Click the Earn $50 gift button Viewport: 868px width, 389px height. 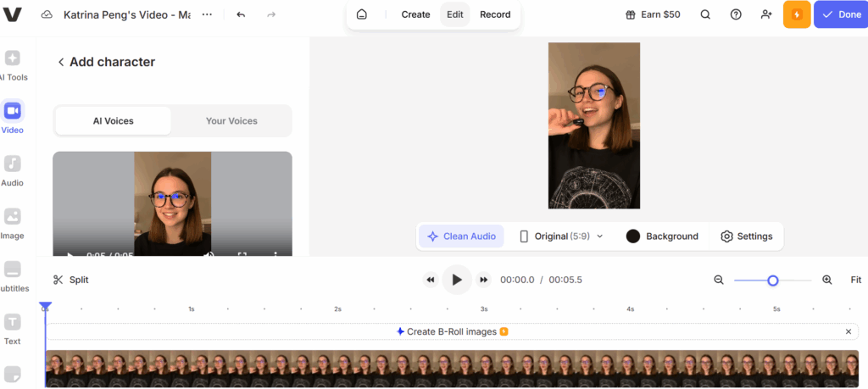tap(653, 15)
